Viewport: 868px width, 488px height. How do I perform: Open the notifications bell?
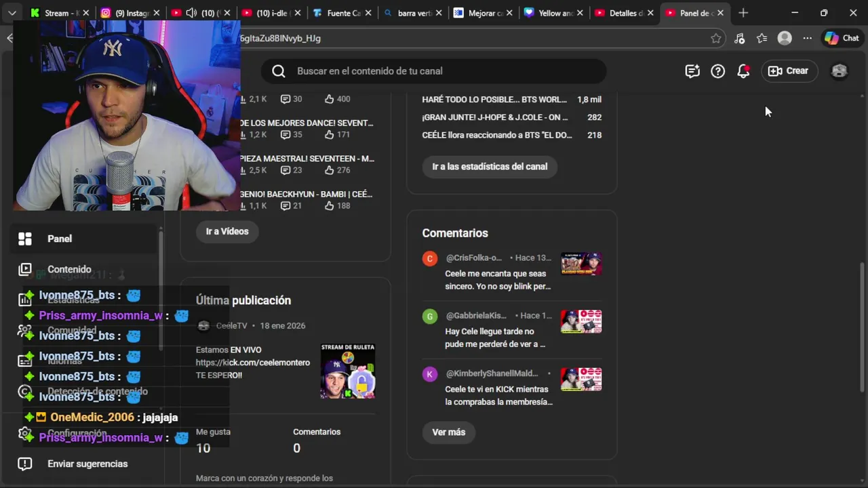(x=744, y=71)
